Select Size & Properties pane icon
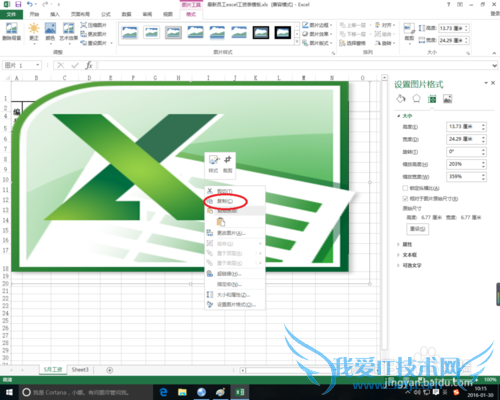The image size is (500, 400). 432,99
